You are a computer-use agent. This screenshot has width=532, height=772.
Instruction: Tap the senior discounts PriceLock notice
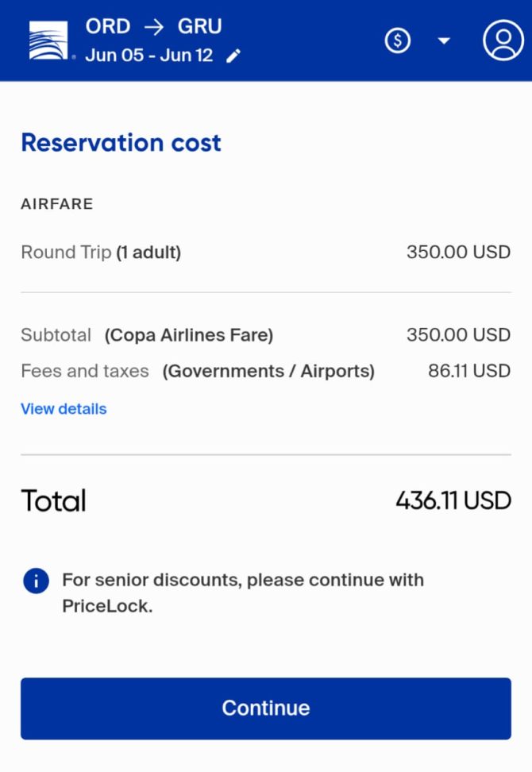tap(243, 593)
